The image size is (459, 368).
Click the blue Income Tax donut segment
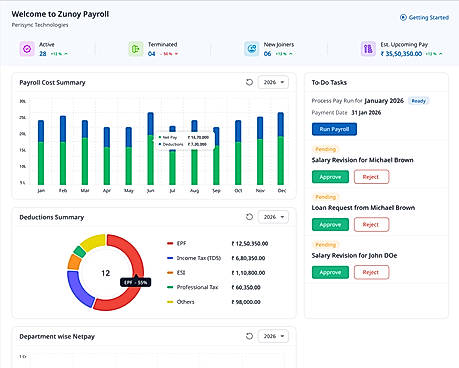pos(78,289)
